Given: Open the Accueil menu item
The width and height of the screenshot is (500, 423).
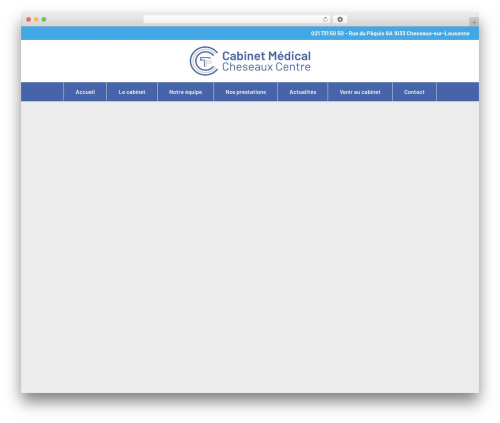Looking at the screenshot, I should (85, 92).
